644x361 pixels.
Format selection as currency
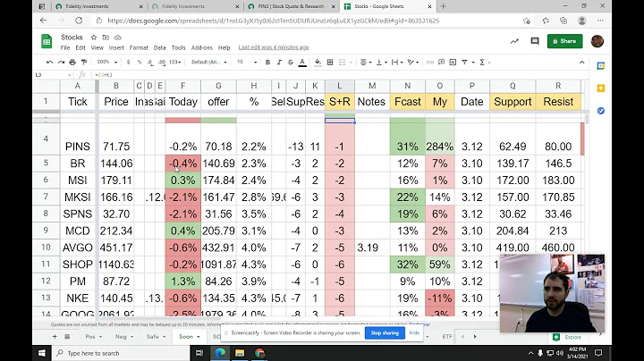(x=128, y=63)
